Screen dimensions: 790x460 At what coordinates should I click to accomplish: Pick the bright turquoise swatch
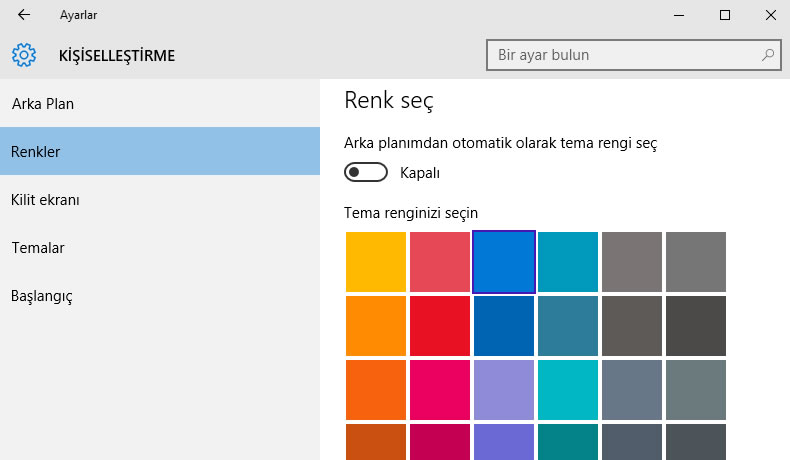[568, 390]
